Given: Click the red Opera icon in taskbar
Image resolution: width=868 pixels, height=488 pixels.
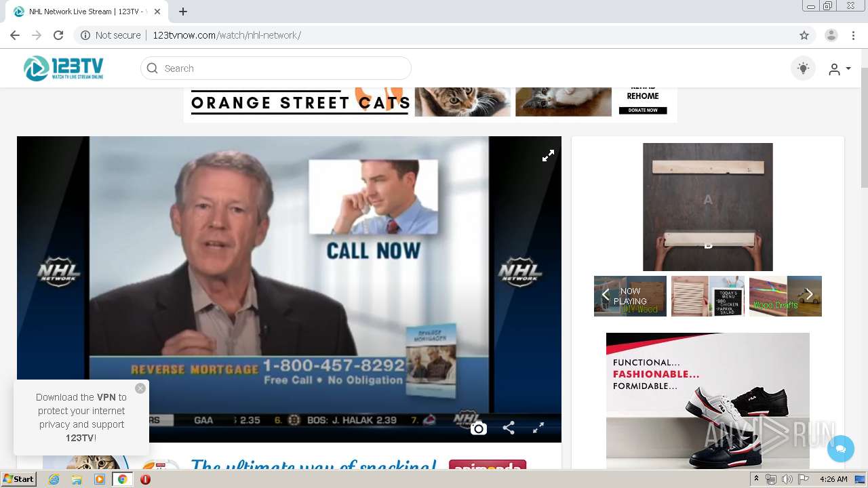Looking at the screenshot, I should coord(146,479).
